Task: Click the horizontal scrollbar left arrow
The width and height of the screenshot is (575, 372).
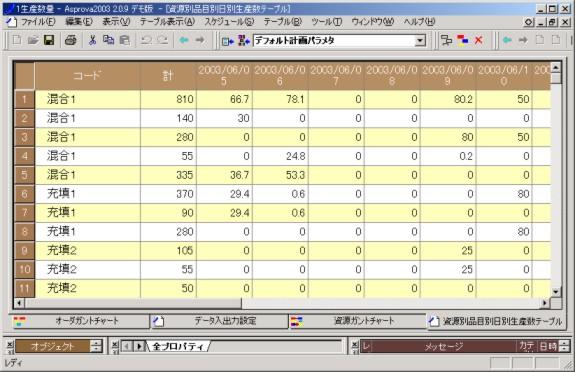Action: click(x=19, y=303)
